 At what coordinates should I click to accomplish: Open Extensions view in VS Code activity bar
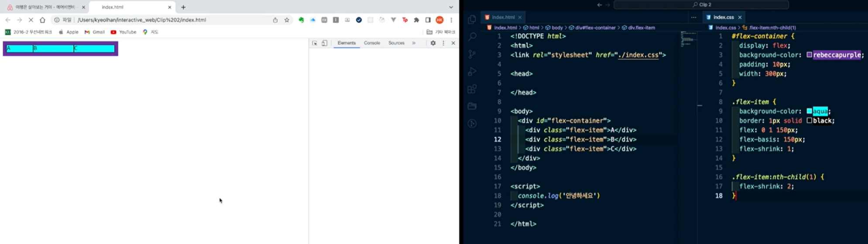coord(472,89)
